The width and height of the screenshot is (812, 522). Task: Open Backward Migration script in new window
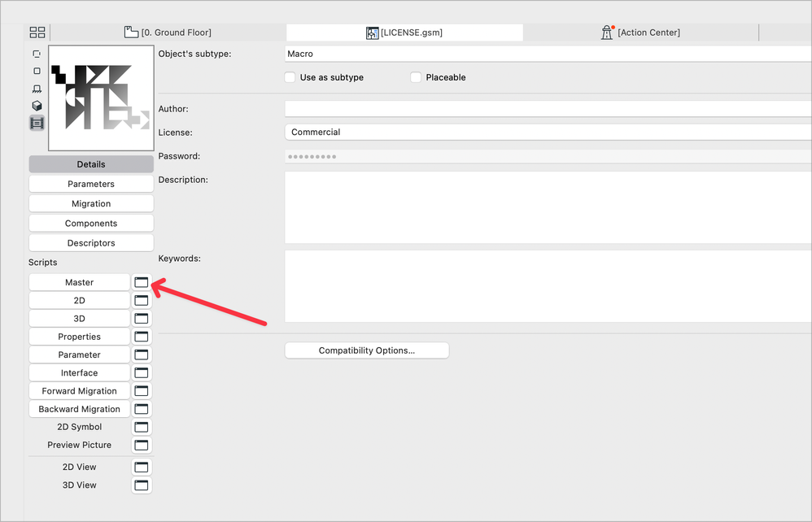142,409
